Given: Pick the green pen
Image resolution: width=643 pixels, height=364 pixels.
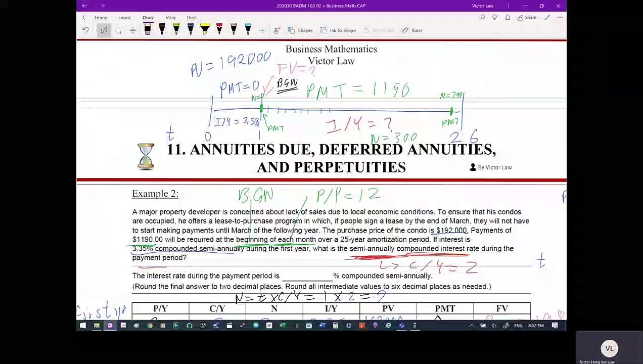Looking at the screenshot, I should pos(176,30).
